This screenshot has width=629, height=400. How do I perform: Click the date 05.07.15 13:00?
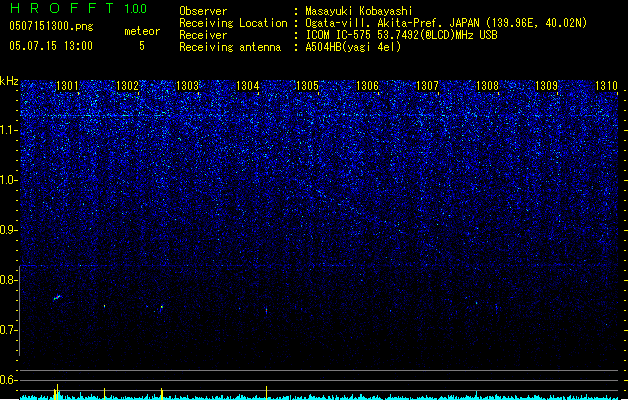[51, 46]
